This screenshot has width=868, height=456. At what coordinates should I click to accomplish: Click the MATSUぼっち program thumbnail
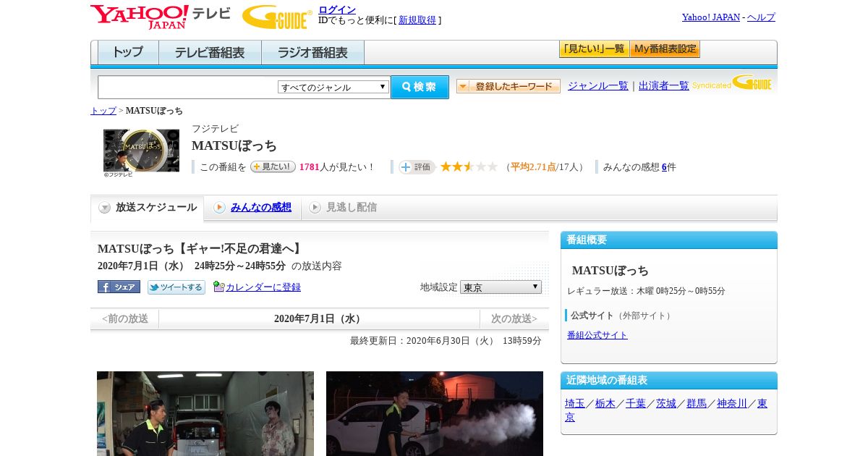(x=141, y=151)
